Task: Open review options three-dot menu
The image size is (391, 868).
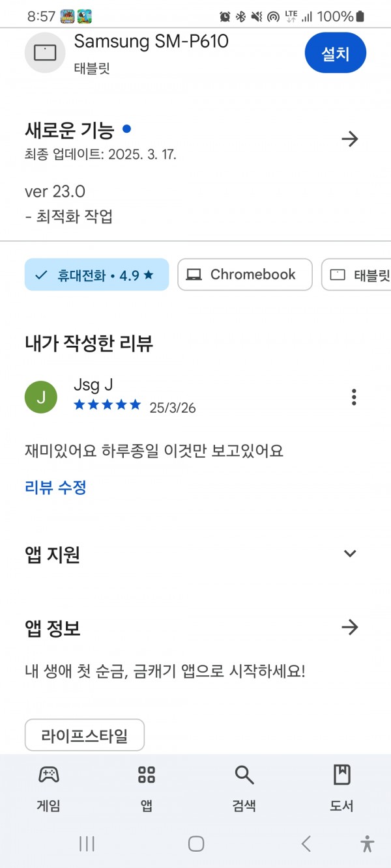Action: 354,397
